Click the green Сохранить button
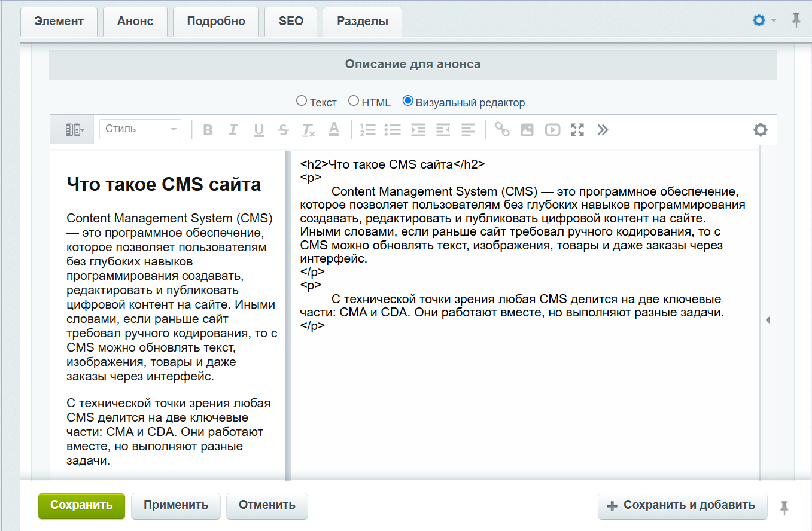The width and height of the screenshot is (812, 531). pyautogui.click(x=81, y=505)
